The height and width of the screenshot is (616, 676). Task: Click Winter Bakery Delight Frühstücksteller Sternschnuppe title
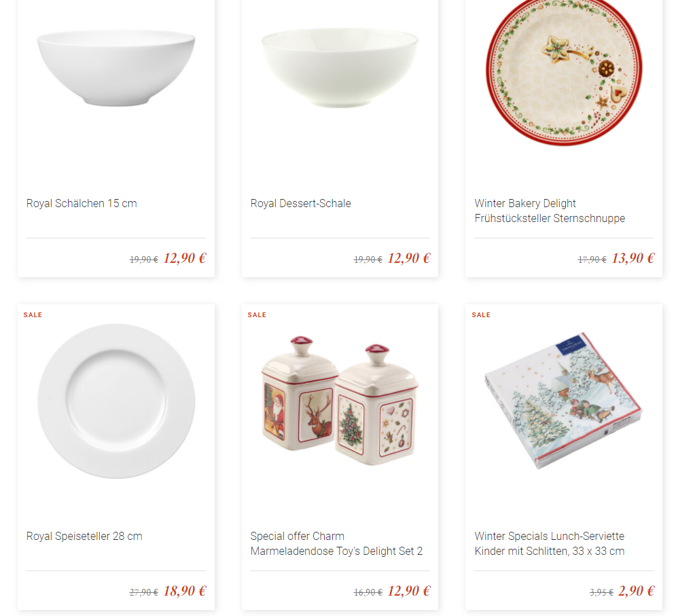click(550, 211)
